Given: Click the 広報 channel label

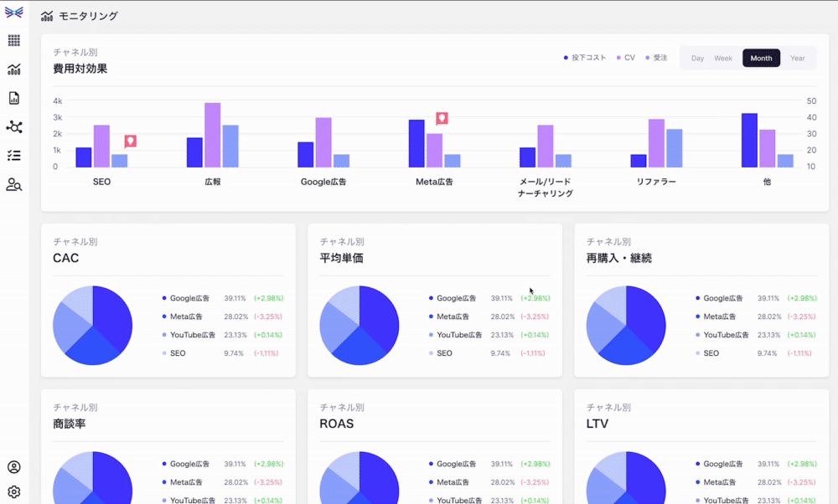Looking at the screenshot, I should click(x=213, y=182).
